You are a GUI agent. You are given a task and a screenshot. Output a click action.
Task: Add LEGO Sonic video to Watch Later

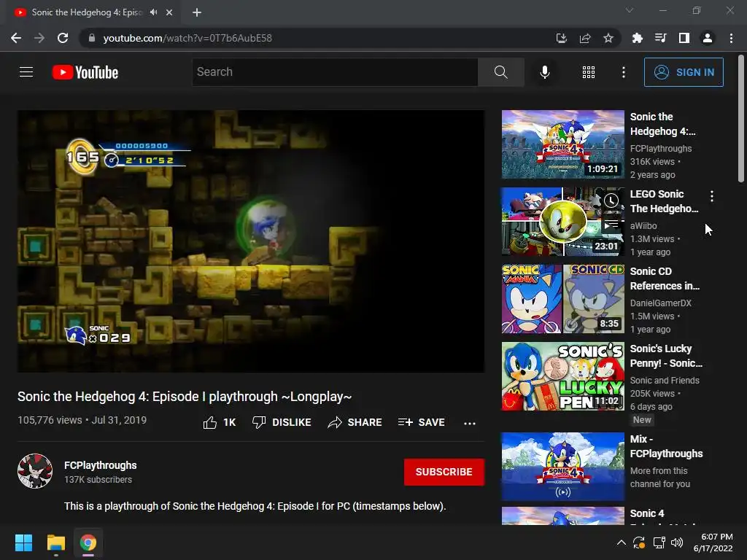611,201
